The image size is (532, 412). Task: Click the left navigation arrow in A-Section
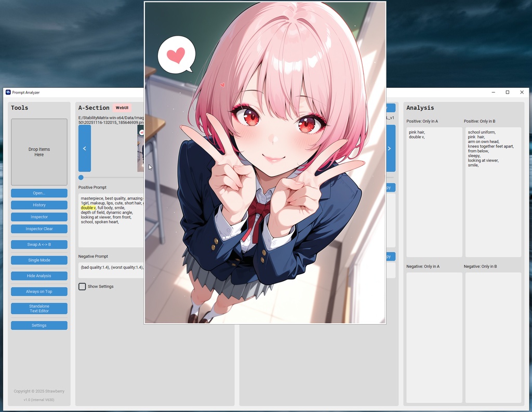(84, 148)
